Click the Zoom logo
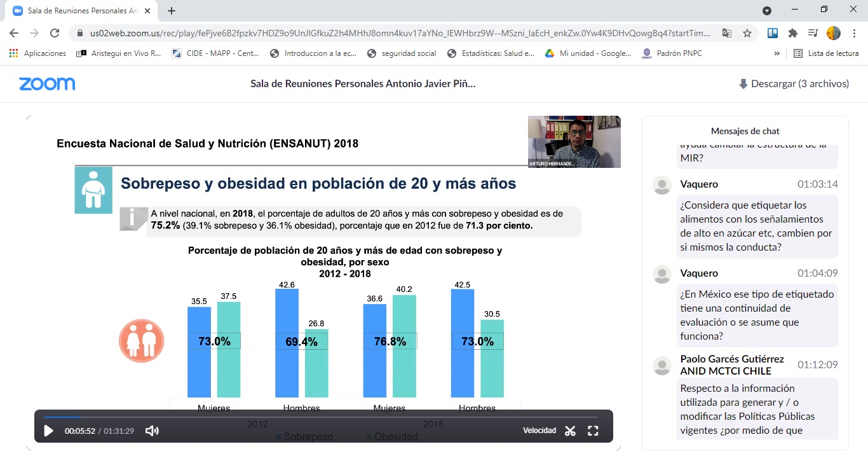 coord(47,84)
